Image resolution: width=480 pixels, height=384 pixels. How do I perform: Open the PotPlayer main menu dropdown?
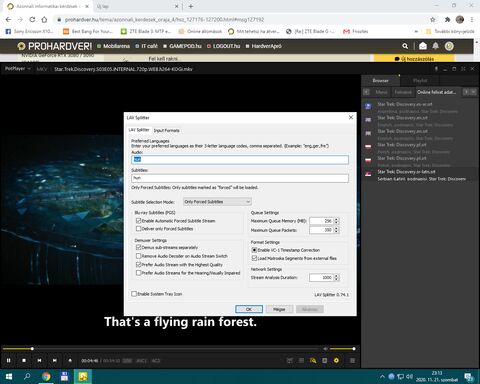click(x=18, y=69)
